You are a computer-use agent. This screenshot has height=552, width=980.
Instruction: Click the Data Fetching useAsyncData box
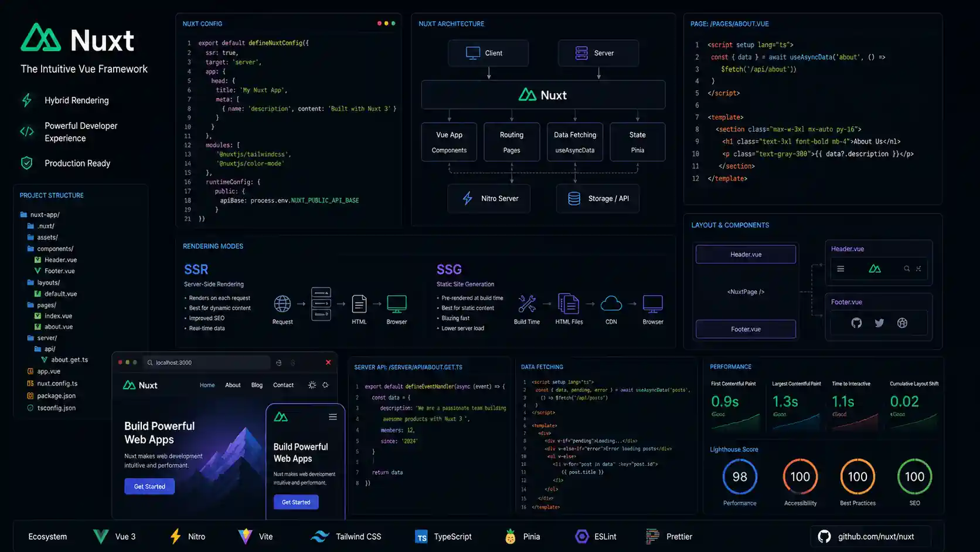click(x=575, y=142)
